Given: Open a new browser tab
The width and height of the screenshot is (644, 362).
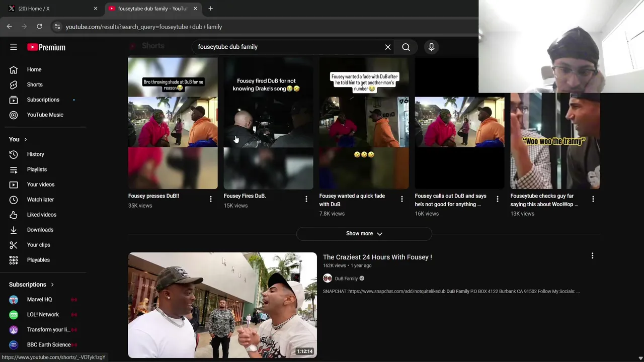Looking at the screenshot, I should click(x=210, y=9).
